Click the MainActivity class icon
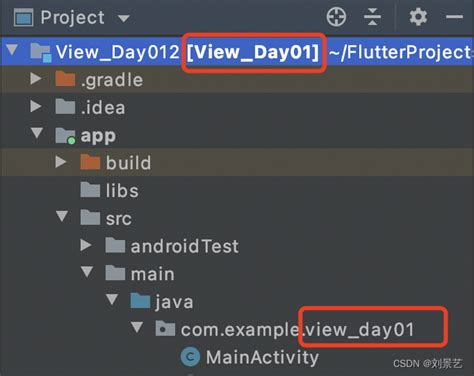474x376 pixels. (x=190, y=357)
